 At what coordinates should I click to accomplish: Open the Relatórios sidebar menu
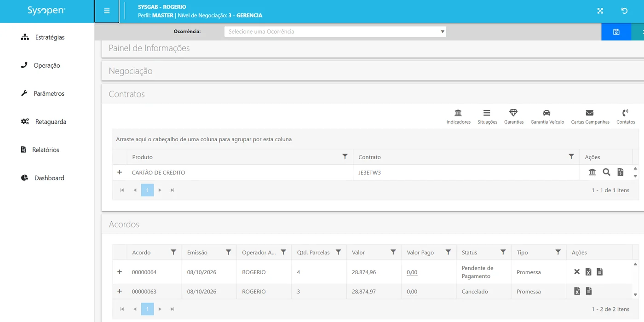click(x=40, y=150)
